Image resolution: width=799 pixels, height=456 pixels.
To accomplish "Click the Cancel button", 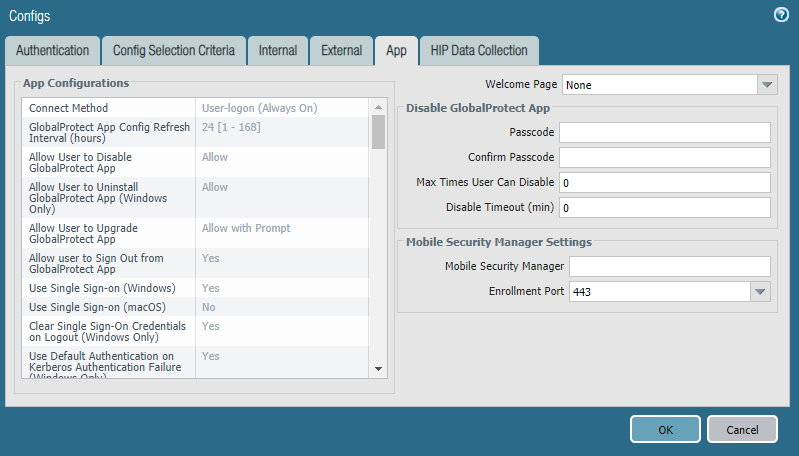I will click(x=742, y=429).
